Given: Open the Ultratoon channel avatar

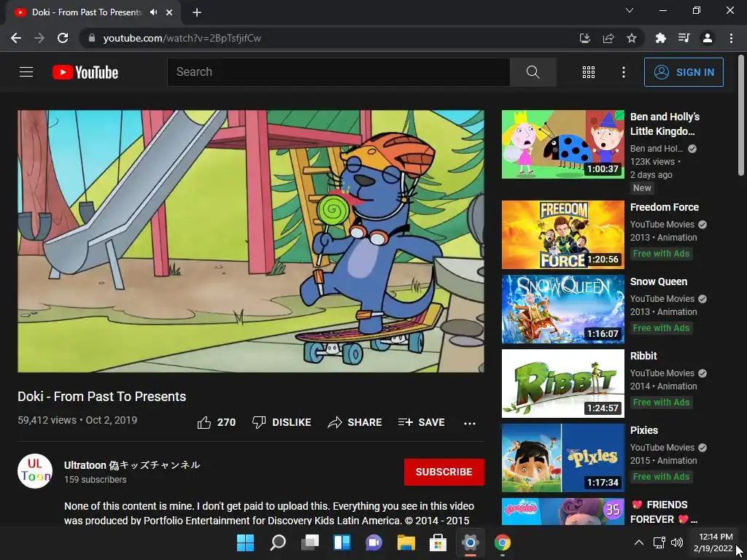Looking at the screenshot, I should (35, 471).
